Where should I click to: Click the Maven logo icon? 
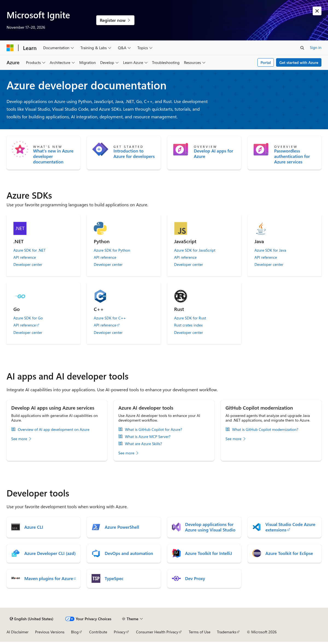pos(16,578)
